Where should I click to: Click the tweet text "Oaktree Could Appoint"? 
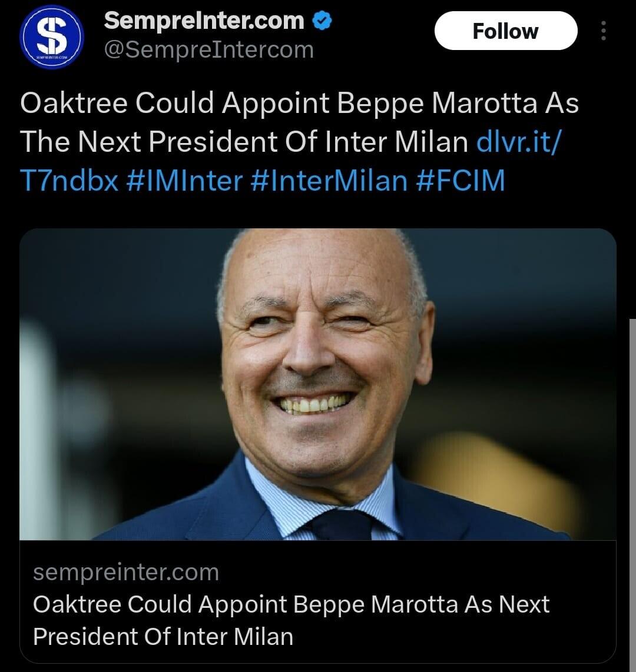[x=175, y=104]
